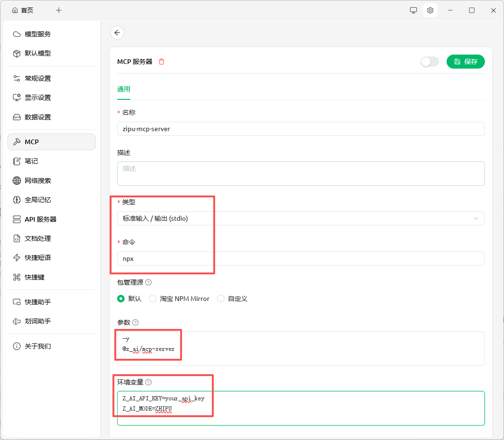Click the monitor icon in title bar
Viewport: 504px width, 440px height.
pos(413,10)
